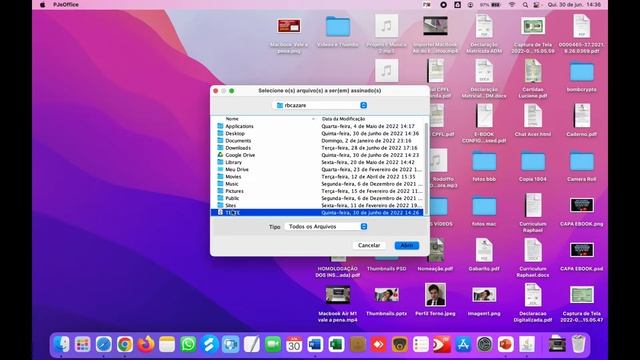This screenshot has width=640, height=360.
Task: Open the Java app icon in Dock
Action: pyautogui.click(x=527, y=344)
